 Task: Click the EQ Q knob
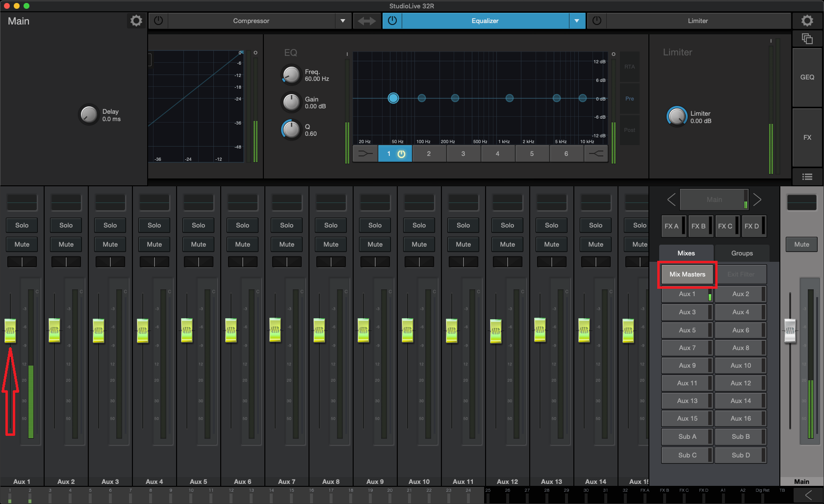(x=291, y=130)
